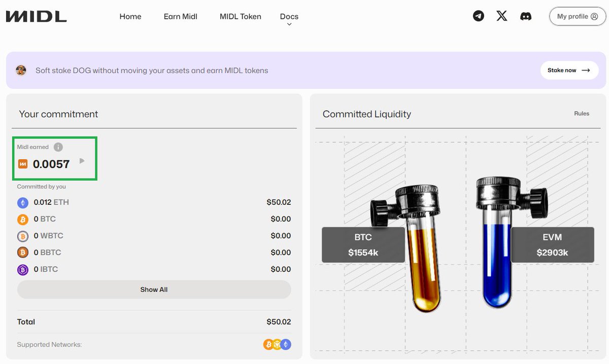This screenshot has height=364, width=609.
Task: Click the Supported Networks label
Action: [x=49, y=345]
